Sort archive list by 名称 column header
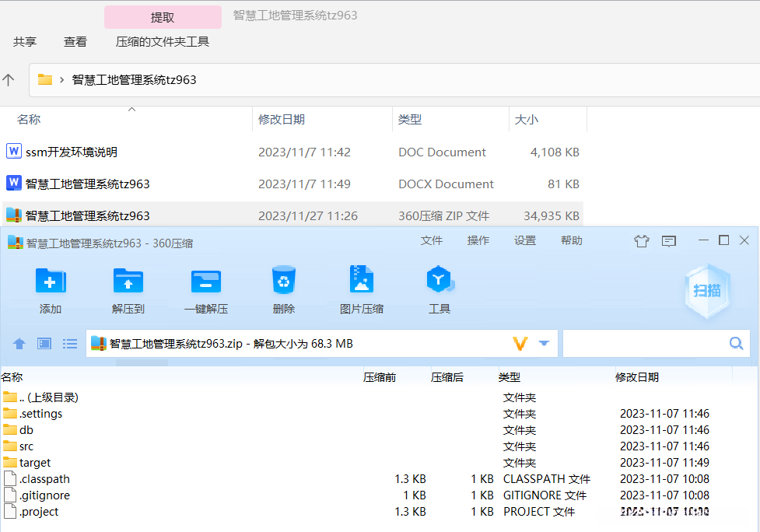 (12, 377)
